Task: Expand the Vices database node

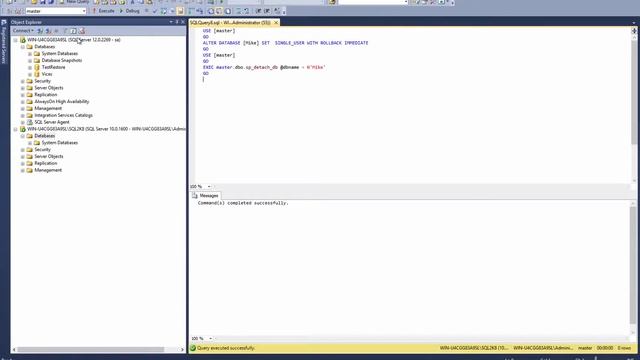Action: point(30,74)
